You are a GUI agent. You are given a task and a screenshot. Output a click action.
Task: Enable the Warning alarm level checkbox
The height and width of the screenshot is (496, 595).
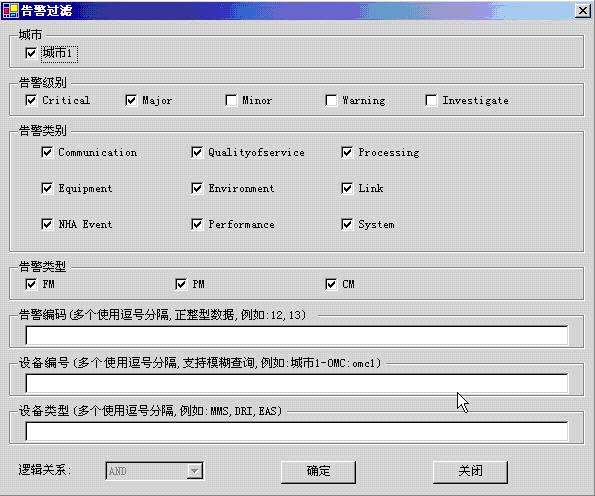pyautogui.click(x=331, y=101)
